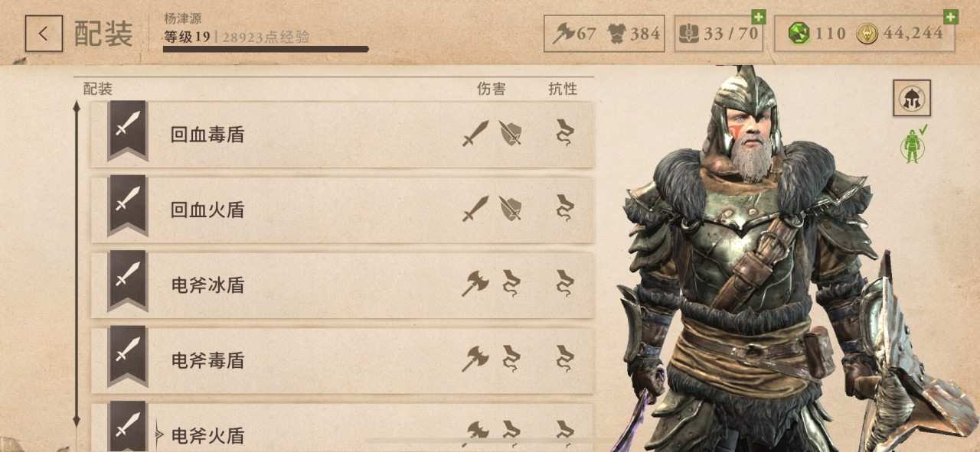Sort loadouts by the 伤害 column header
Viewport: 980px width, 452px height.
point(492,89)
